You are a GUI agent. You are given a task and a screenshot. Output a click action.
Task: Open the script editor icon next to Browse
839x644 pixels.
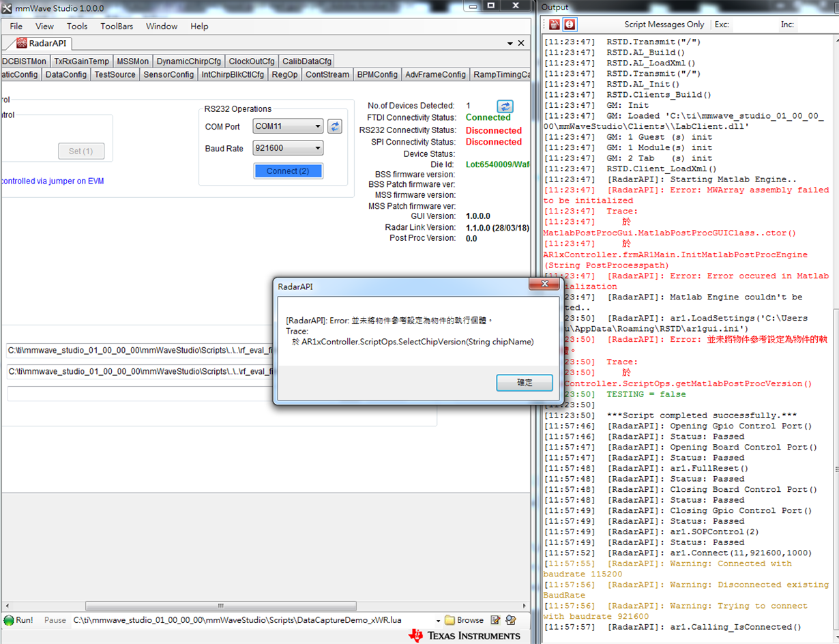click(495, 620)
